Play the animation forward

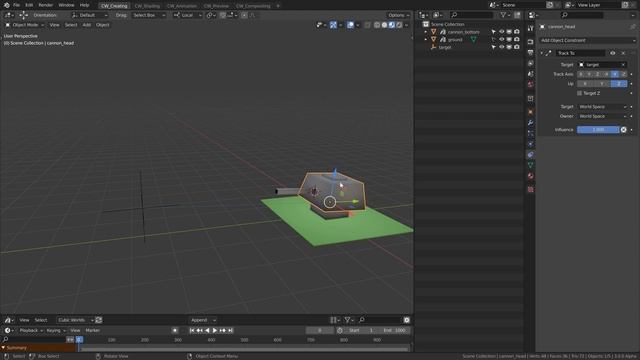(215, 330)
